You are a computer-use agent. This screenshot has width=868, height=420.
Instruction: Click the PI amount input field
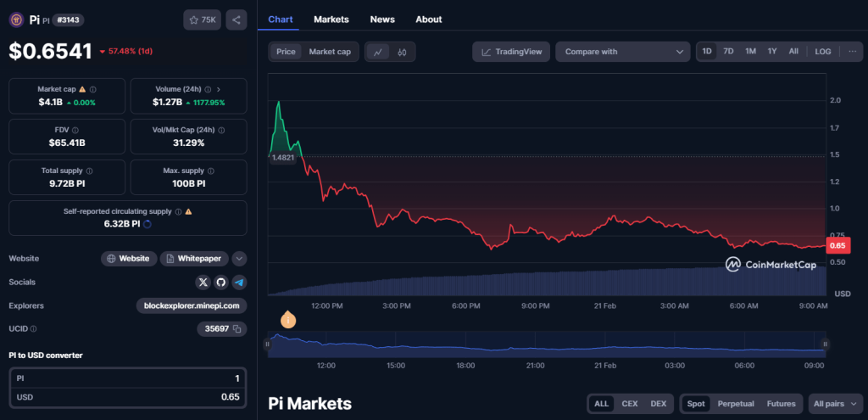(128, 378)
